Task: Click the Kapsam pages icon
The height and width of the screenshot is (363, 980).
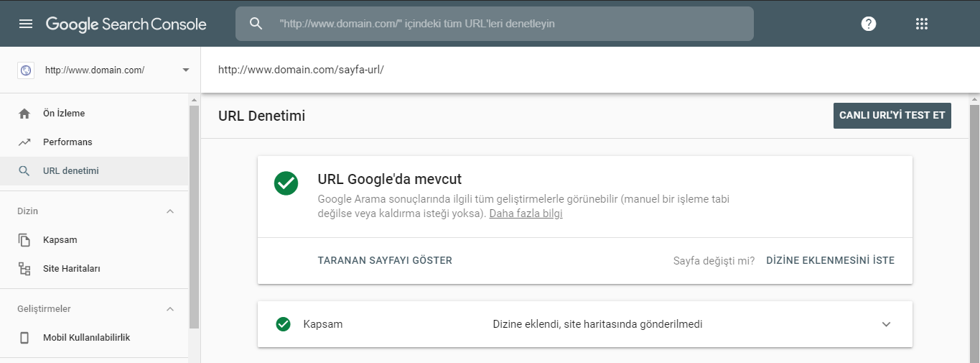Action: [24, 240]
